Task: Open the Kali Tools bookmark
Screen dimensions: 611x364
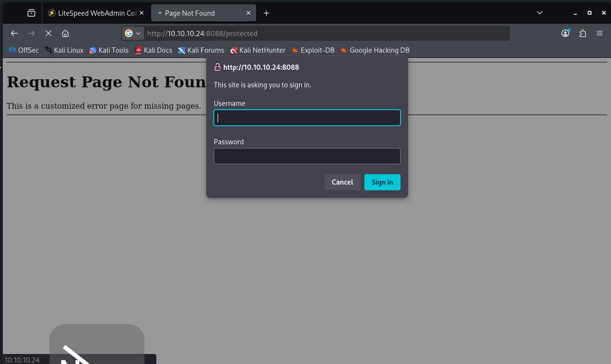Action: click(109, 50)
